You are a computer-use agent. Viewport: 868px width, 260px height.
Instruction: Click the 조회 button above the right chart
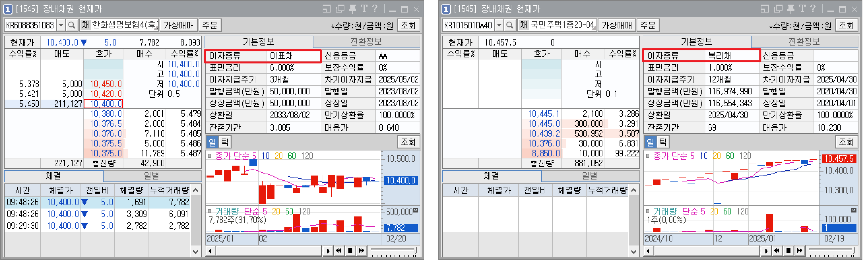[847, 142]
